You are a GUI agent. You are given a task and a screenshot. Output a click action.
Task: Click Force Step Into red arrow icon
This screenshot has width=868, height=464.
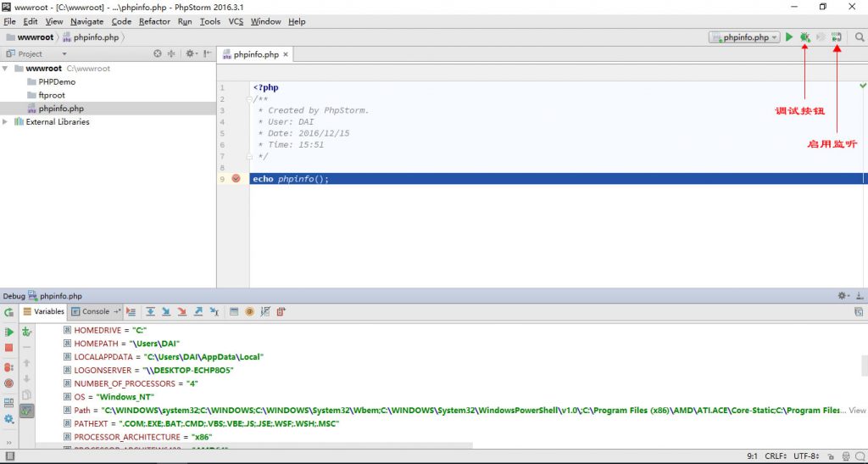[x=182, y=311]
